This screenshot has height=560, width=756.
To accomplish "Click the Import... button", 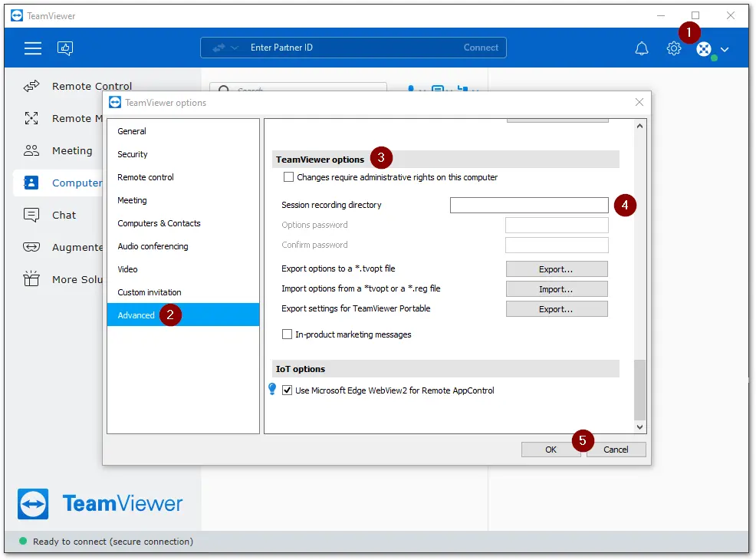I will pyautogui.click(x=557, y=289).
